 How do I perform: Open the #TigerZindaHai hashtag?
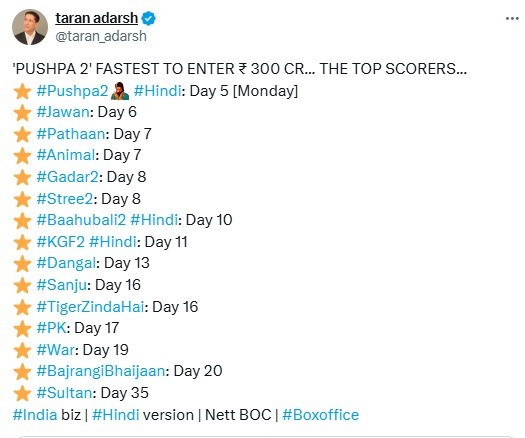90,307
